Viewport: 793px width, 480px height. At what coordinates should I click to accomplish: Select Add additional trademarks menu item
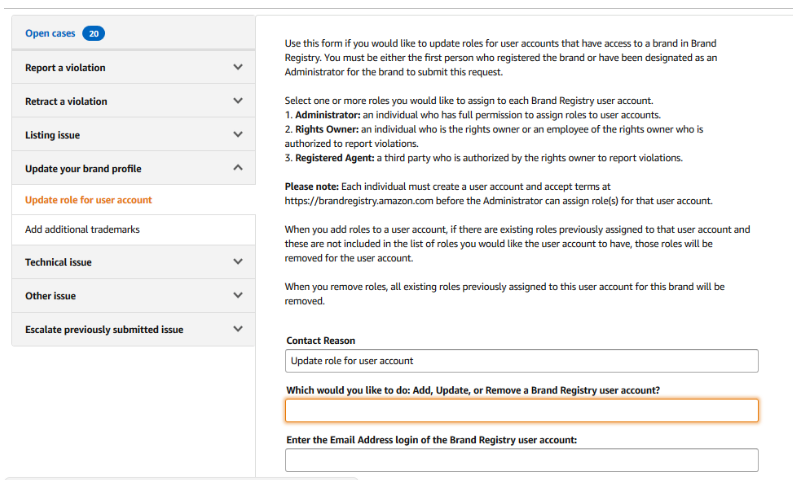pyautogui.click(x=82, y=229)
